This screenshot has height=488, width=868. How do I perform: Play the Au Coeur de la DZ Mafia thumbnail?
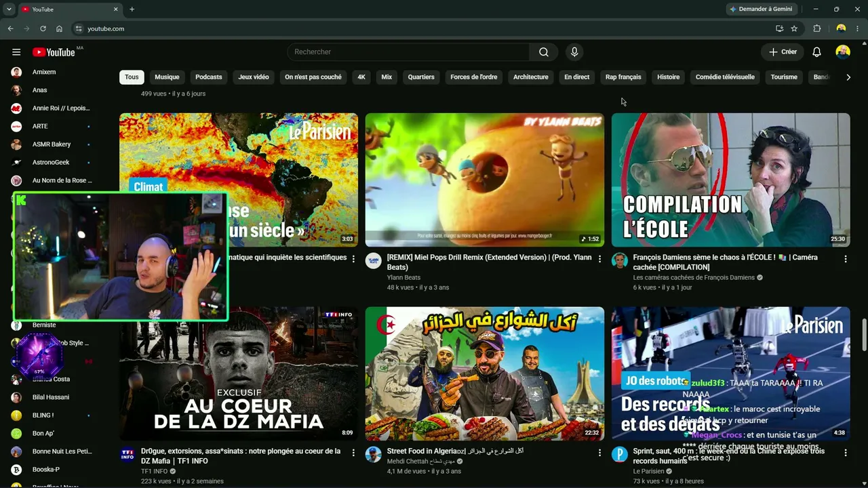pos(239,373)
